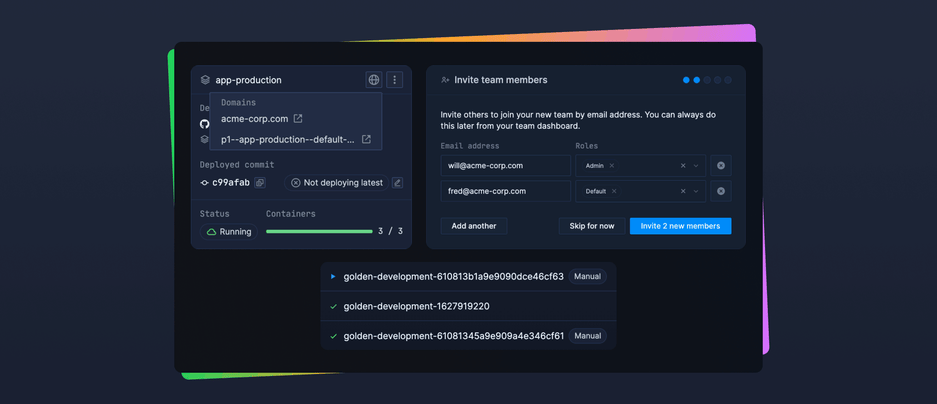
Task: Click the add-user icon by Invite team members
Action: (x=445, y=79)
